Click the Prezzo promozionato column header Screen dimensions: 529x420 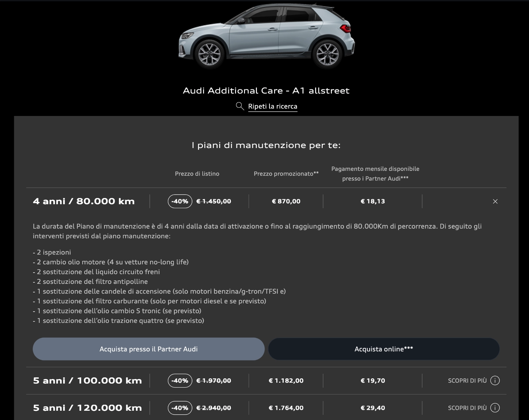[x=286, y=174]
